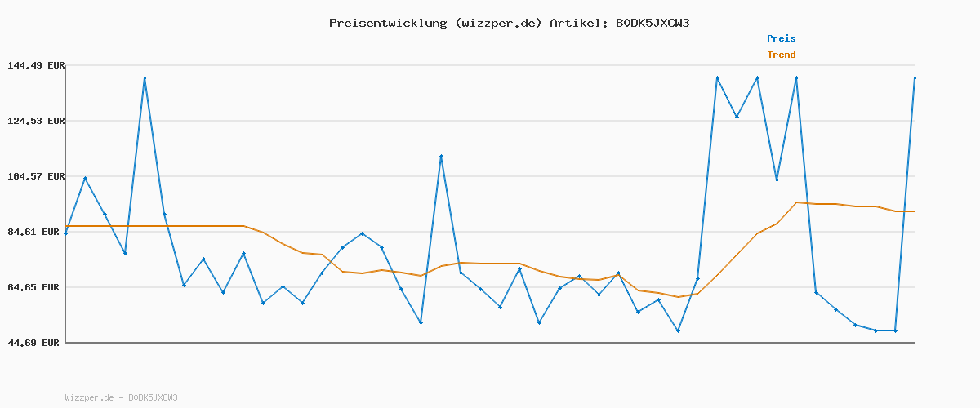Screen dimensions: 980x408
Task: Click the 44.69 EUR axis label
Action: pyautogui.click(x=35, y=343)
